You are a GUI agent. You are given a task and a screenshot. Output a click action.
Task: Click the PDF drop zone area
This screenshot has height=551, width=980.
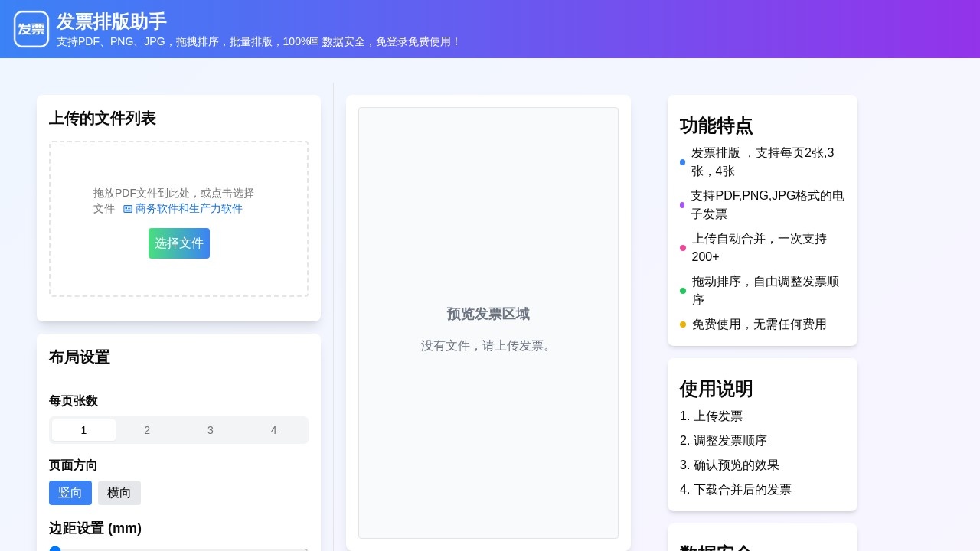tap(178, 219)
